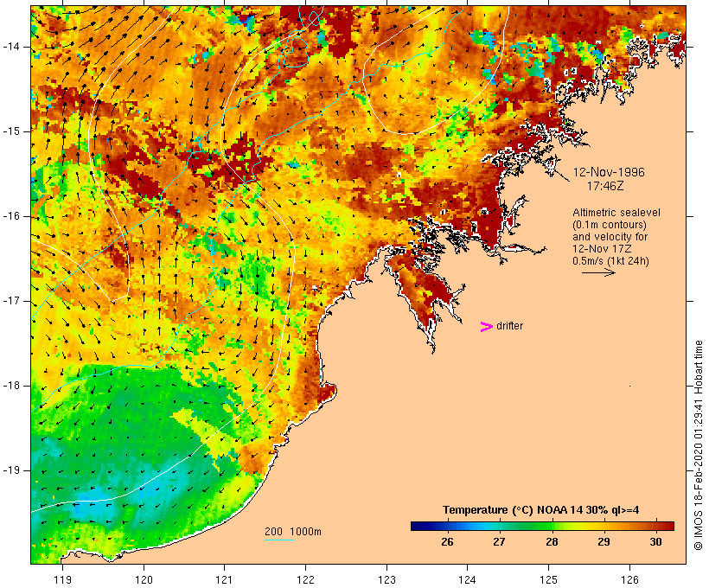Click the -14 latitude axis label

[10, 47]
